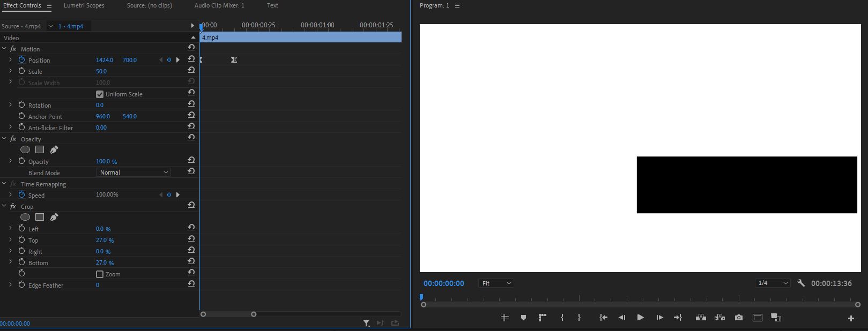The height and width of the screenshot is (331, 868).
Task: Click Add Marker button in Program monitor
Action: point(523,318)
